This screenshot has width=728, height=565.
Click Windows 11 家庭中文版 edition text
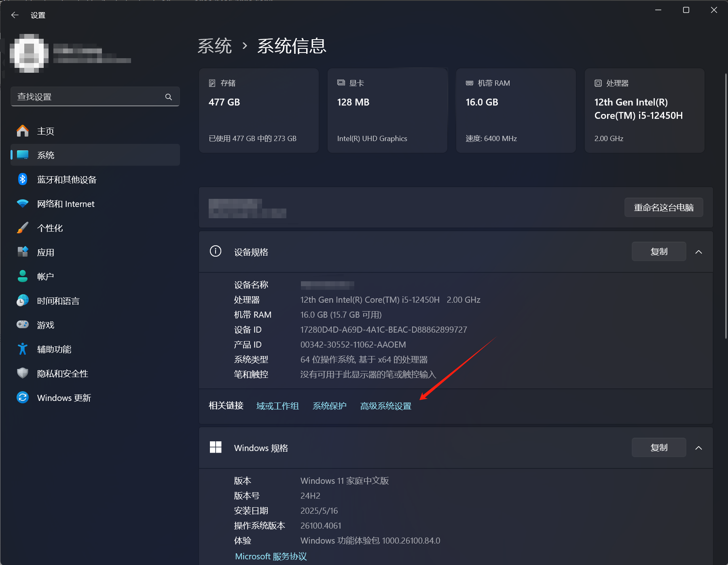345,481
